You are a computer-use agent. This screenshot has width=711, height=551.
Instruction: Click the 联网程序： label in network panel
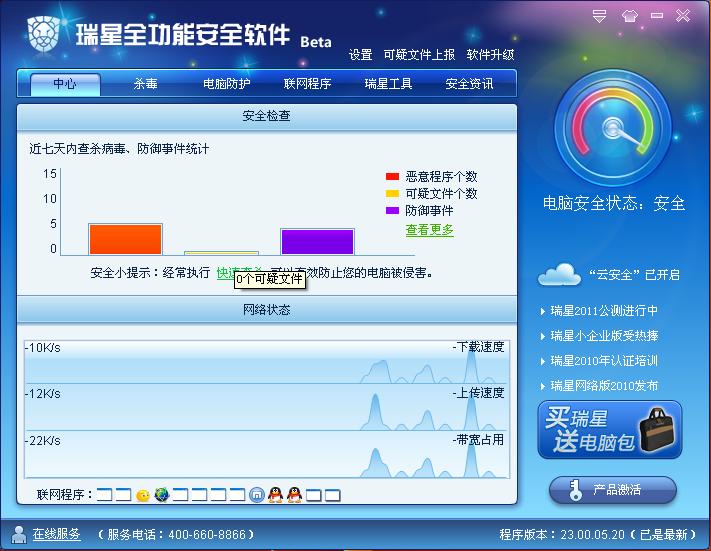pos(64,495)
